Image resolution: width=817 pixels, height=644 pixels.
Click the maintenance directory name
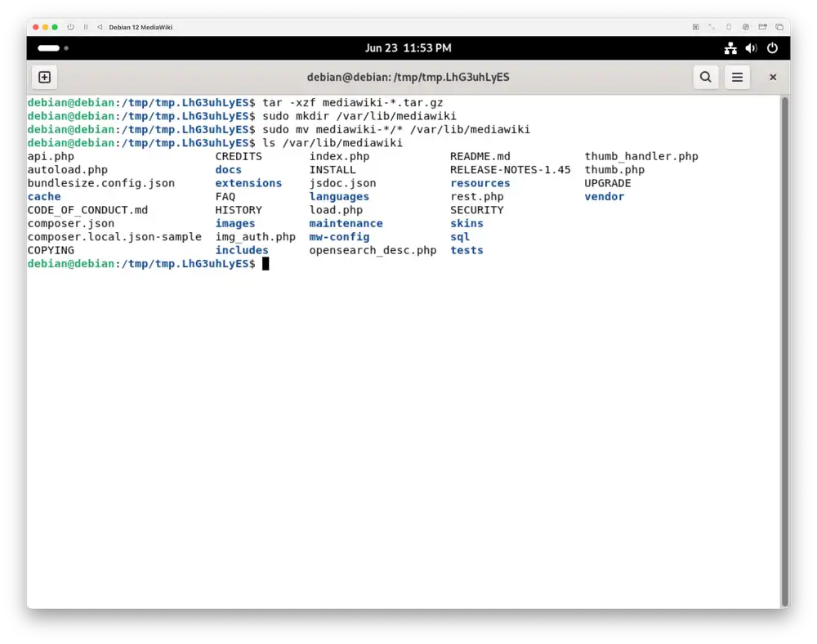[346, 224]
